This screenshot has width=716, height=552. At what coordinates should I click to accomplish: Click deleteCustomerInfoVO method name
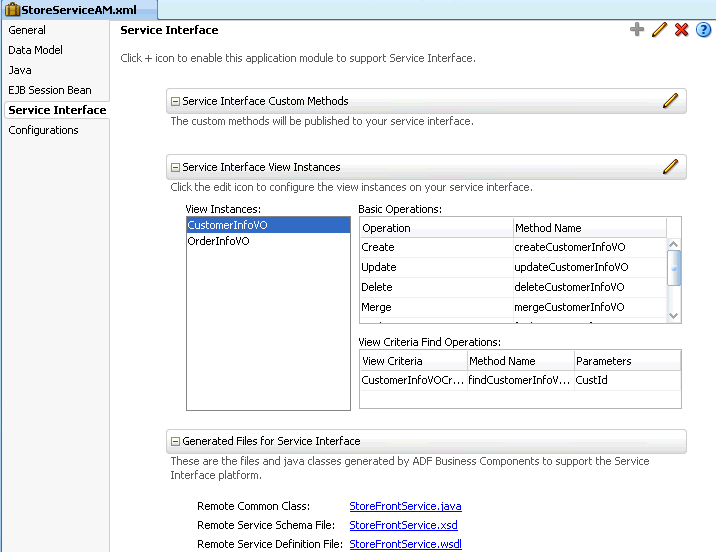pyautogui.click(x=569, y=287)
